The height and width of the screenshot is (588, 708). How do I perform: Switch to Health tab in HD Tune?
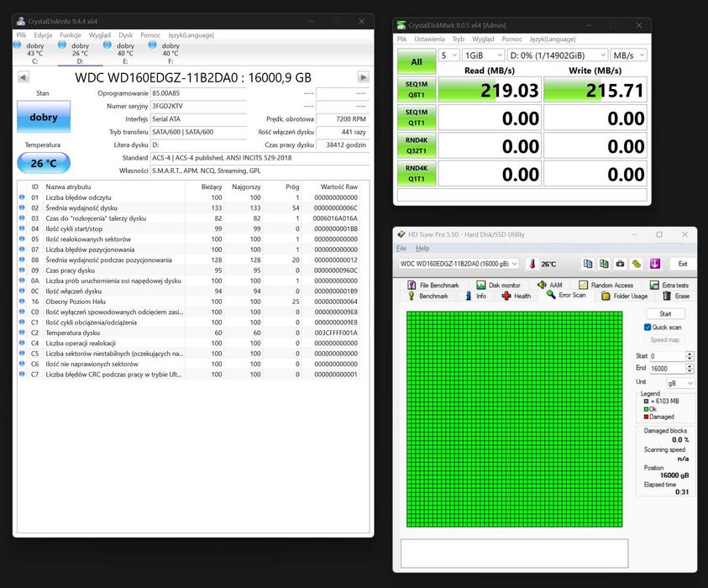click(517, 296)
